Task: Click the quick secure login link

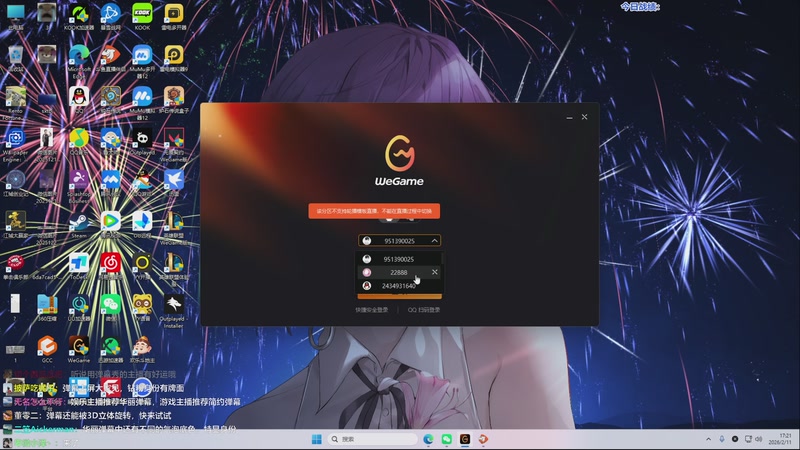Action: [x=371, y=310]
